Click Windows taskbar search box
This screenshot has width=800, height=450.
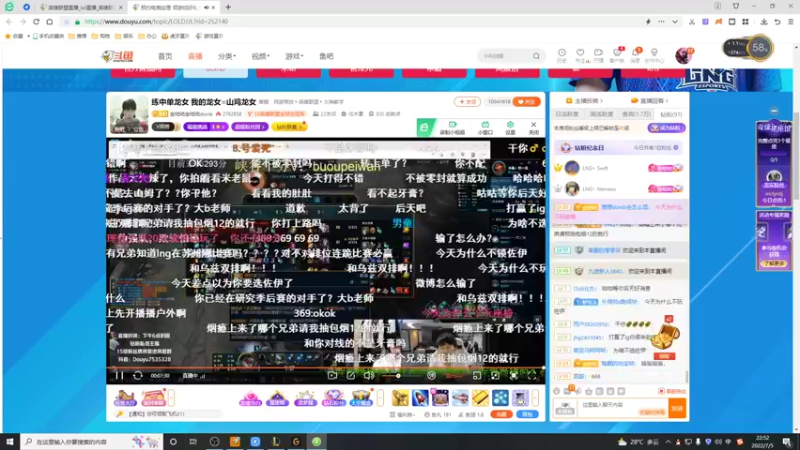[91, 441]
